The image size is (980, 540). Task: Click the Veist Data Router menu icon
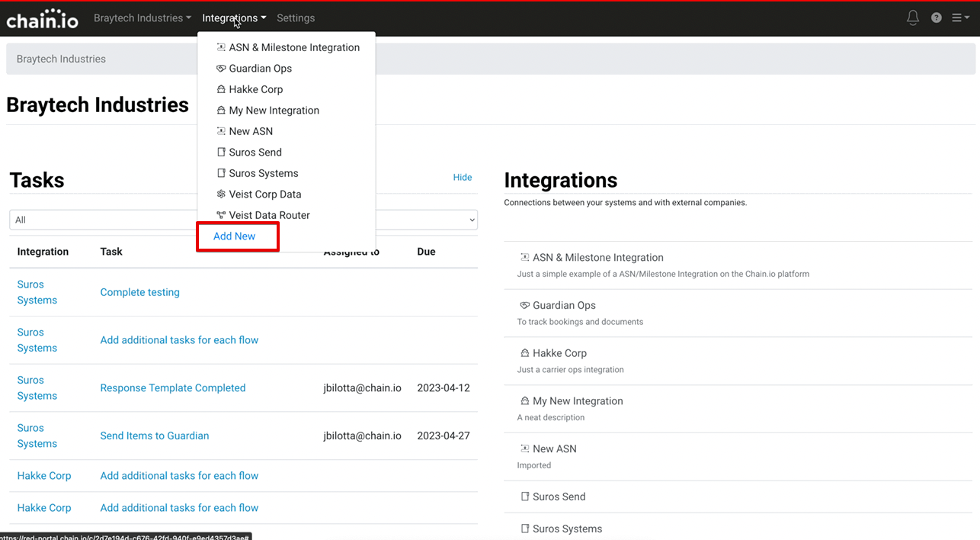pos(221,215)
